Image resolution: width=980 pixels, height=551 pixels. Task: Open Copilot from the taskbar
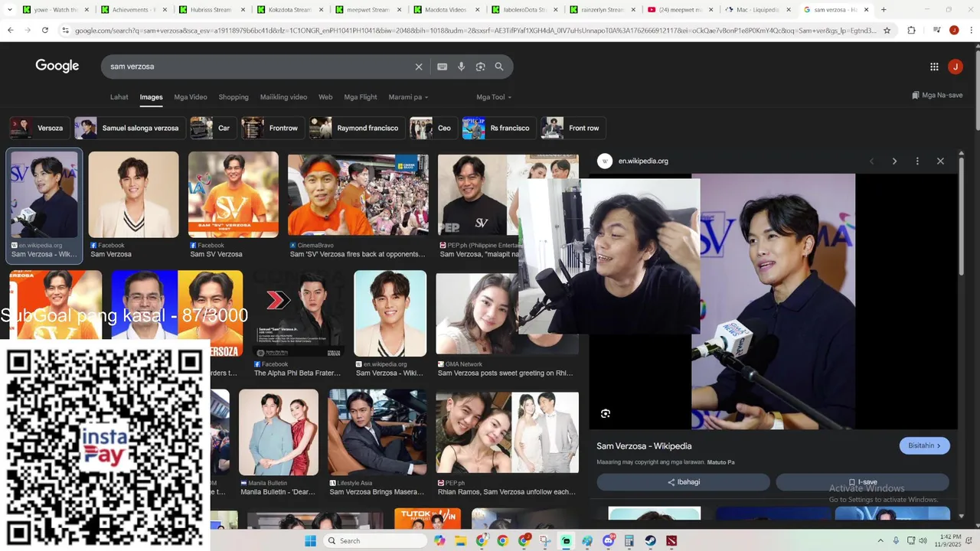point(439,540)
